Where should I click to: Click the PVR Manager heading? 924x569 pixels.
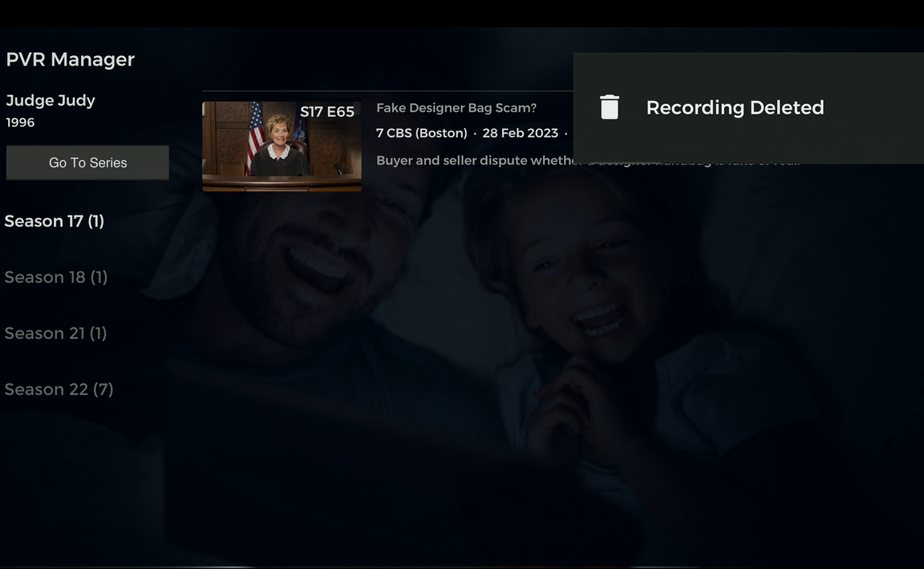point(70,59)
